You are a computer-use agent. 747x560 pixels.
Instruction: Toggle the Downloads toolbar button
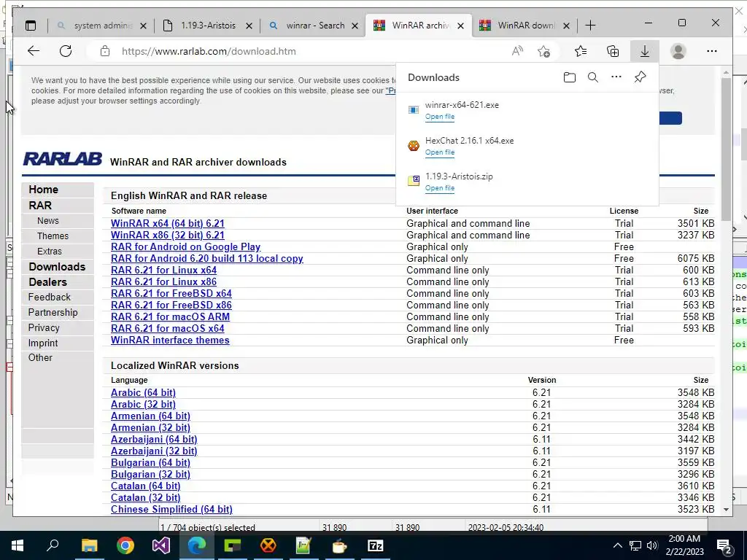[645, 51]
